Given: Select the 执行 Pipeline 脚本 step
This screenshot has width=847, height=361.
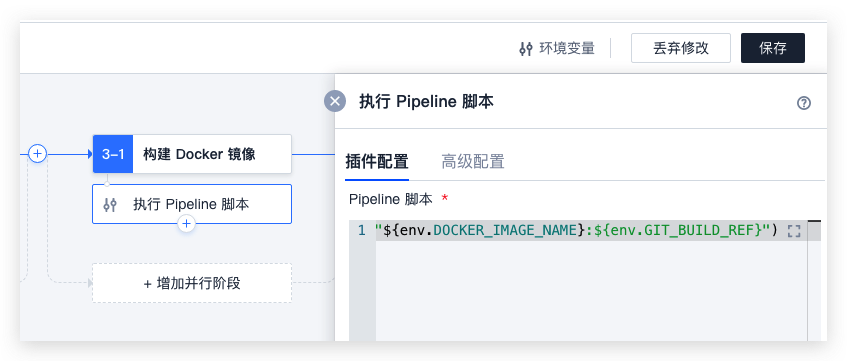Looking at the screenshot, I should click(x=192, y=204).
